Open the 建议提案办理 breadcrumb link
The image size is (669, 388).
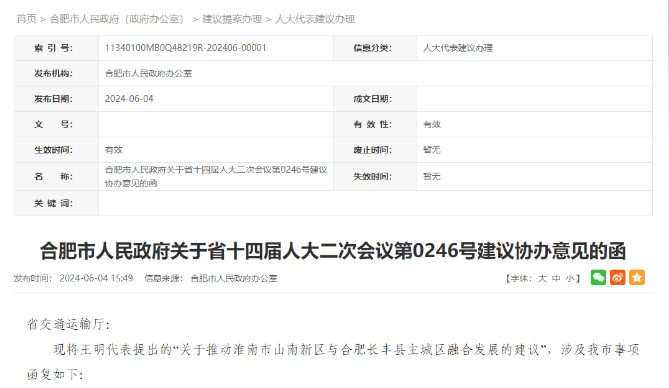[232, 19]
